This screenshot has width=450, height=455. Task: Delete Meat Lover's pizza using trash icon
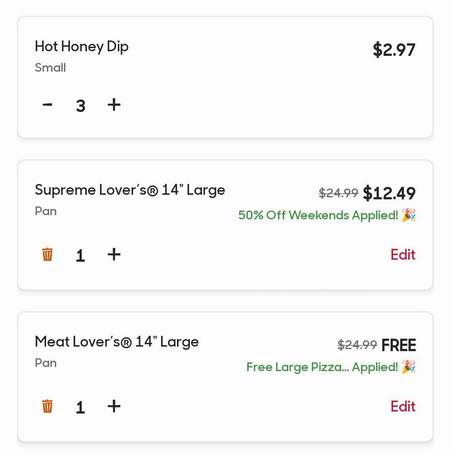(47, 406)
